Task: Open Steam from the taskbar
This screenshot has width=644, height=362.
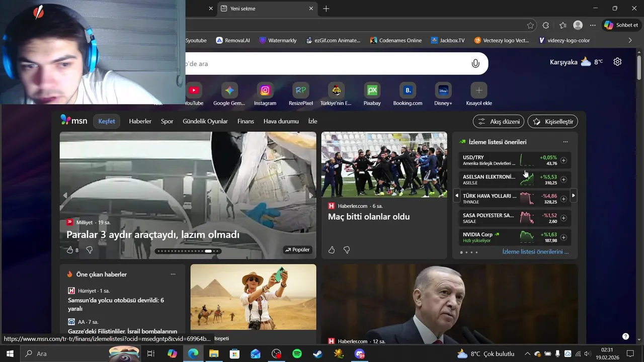Action: point(318,354)
